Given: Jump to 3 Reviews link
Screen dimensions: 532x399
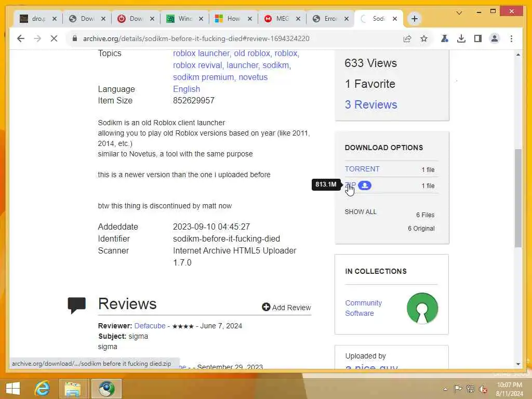Looking at the screenshot, I should [371, 104].
